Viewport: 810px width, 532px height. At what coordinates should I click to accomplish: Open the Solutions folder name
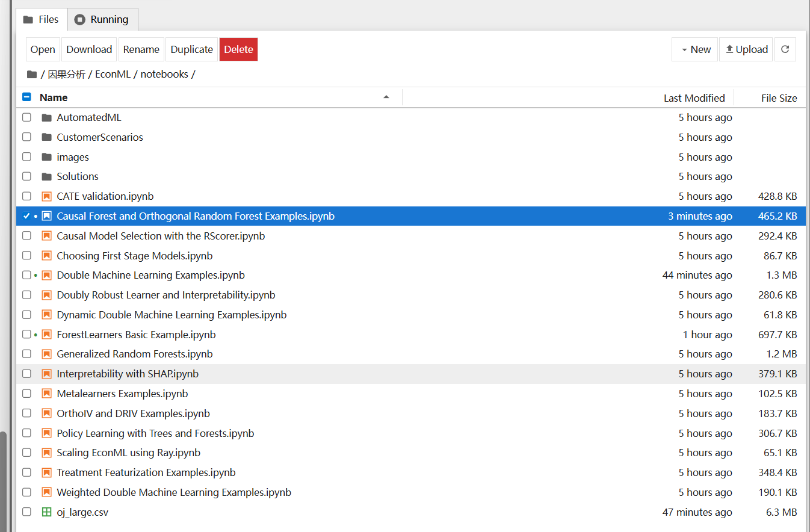[x=78, y=176]
